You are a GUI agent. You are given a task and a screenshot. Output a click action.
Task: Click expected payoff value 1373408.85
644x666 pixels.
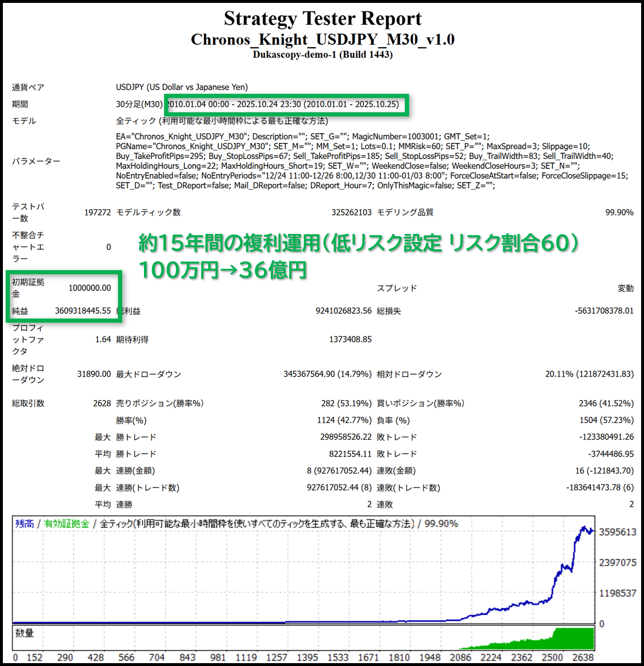click(350, 339)
